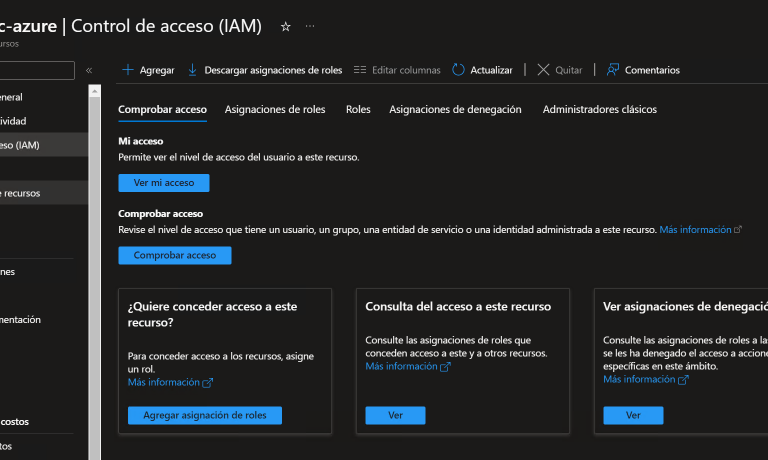Focus the sidebar search input field
The image size is (768, 460).
(37, 70)
